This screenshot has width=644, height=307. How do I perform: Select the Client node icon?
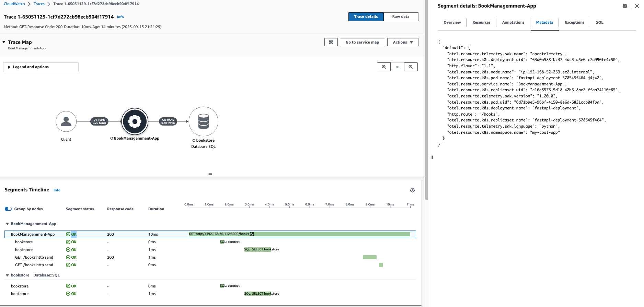(x=66, y=121)
